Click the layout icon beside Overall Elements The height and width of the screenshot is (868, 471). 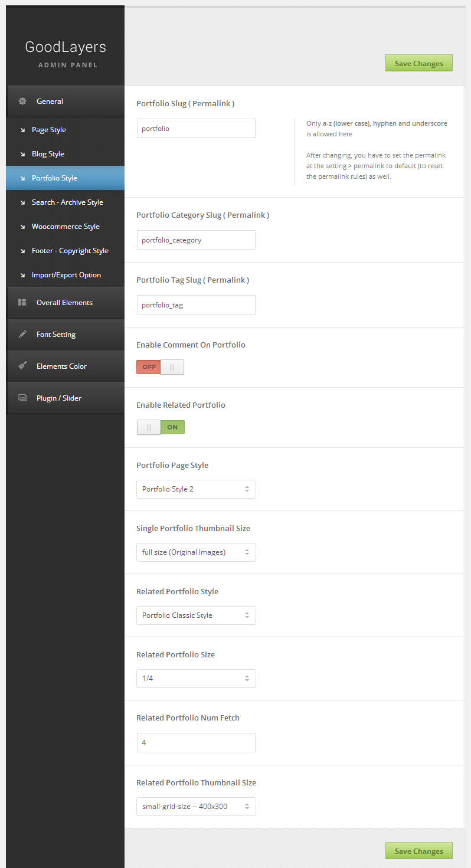pos(22,303)
